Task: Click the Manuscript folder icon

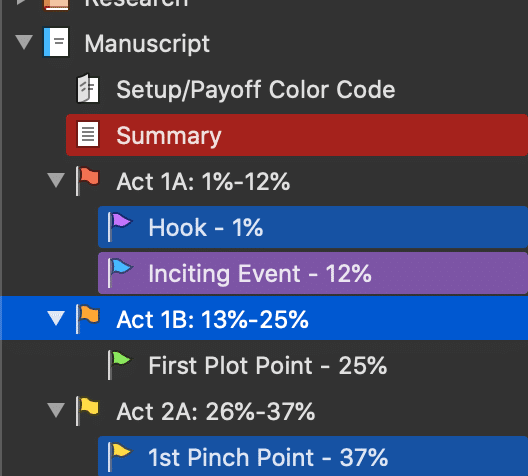Action: (56, 42)
